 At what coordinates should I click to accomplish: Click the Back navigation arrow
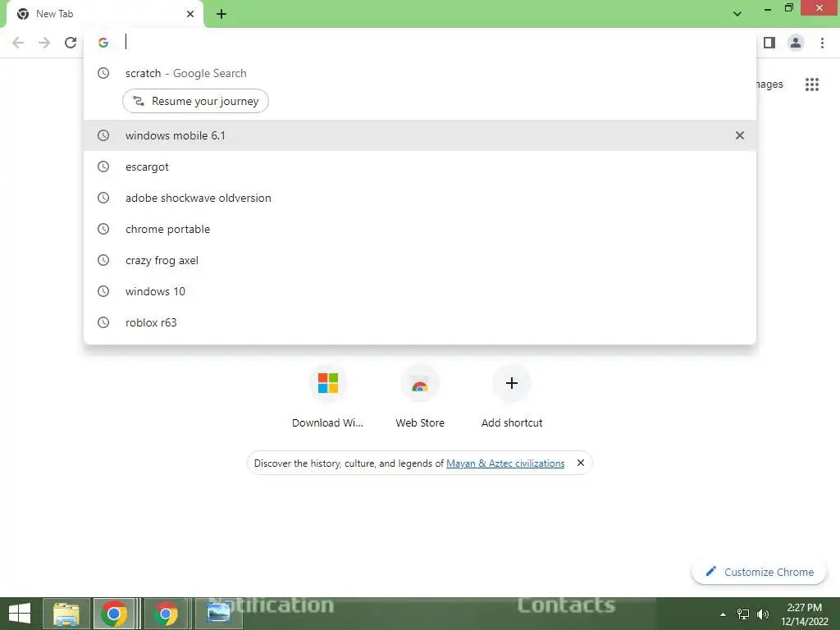[x=18, y=43]
